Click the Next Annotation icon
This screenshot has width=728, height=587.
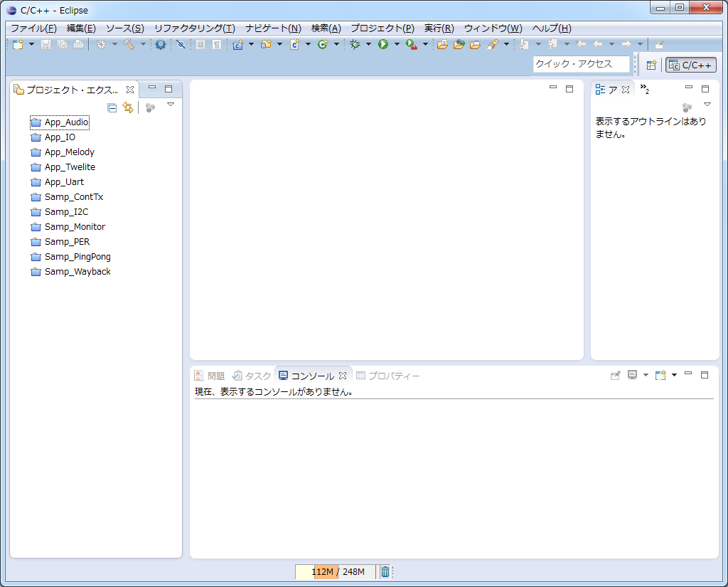[524, 45]
